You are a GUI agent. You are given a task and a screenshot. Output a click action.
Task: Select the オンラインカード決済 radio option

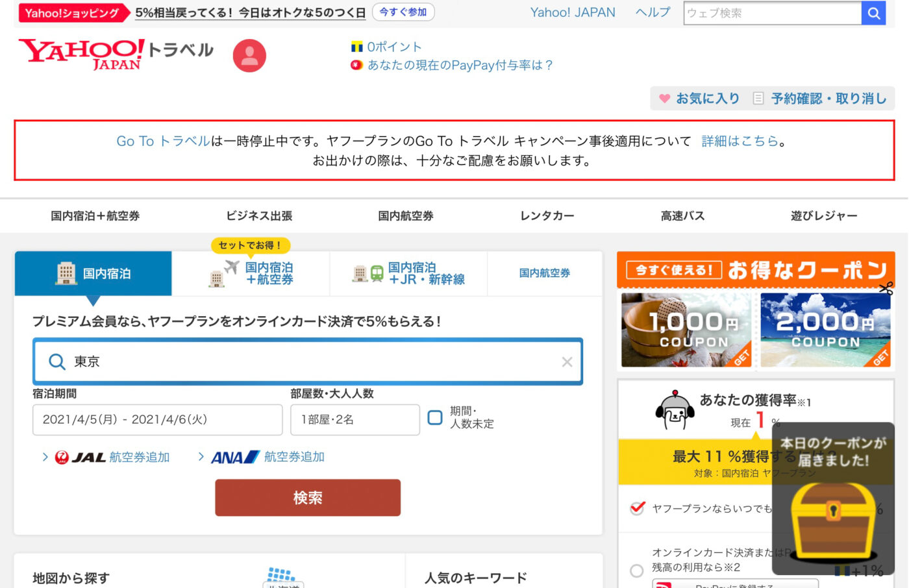point(637,570)
